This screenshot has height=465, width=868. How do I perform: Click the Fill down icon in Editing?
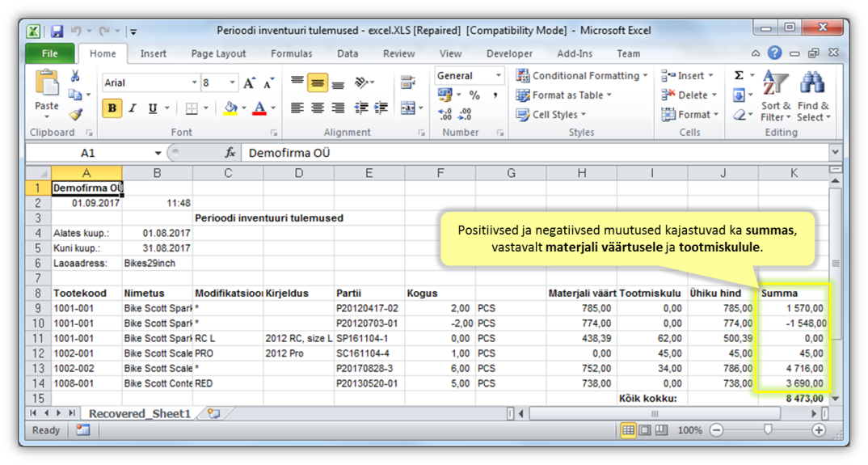(x=739, y=95)
